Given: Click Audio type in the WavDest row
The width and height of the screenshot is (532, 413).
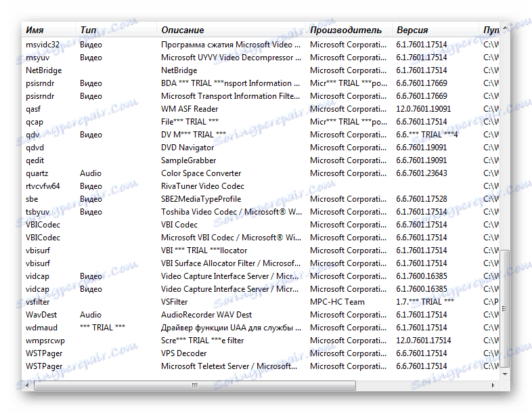Looking at the screenshot, I should pyautogui.click(x=90, y=315).
